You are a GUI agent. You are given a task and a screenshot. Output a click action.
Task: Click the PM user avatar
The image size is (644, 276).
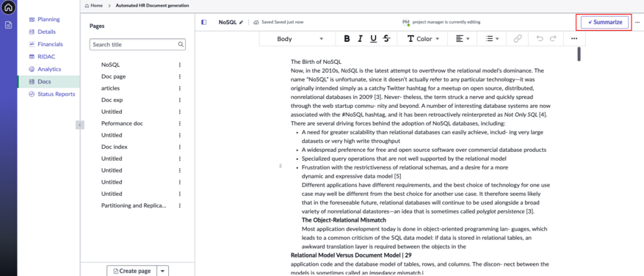pyautogui.click(x=406, y=22)
